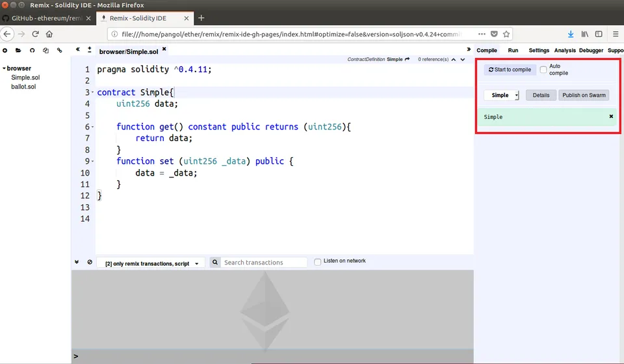This screenshot has width=624, height=364.
Task: Open page actions three-dot menu
Action: coord(482,34)
